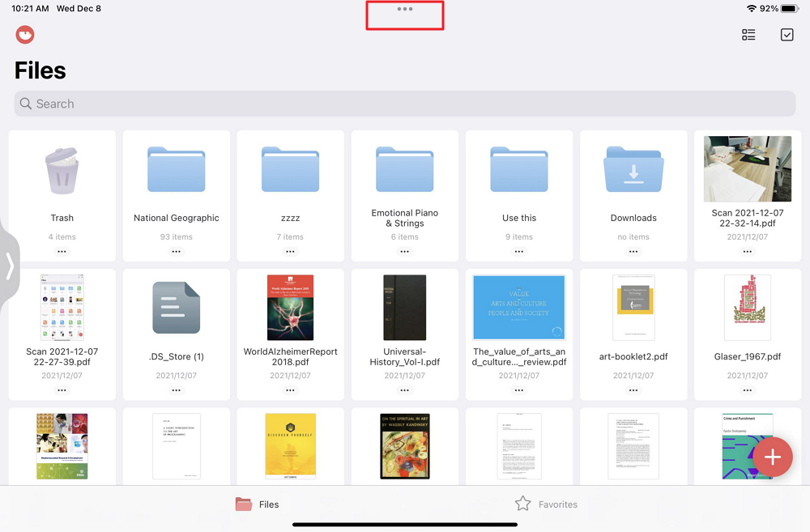Screen dimensions: 810x532
Task: Open the Art of Programming document thumbnail
Action: point(176,446)
